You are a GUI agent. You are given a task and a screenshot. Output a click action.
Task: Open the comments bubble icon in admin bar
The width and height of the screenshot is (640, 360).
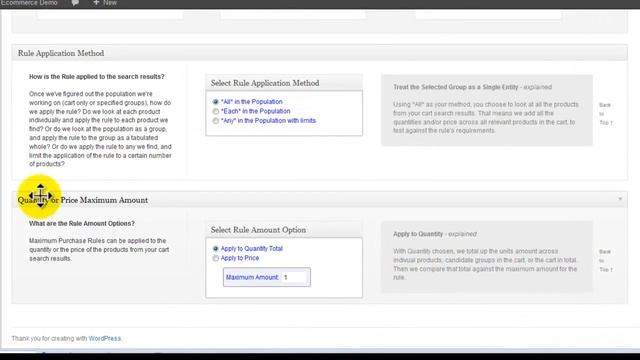pos(75,3)
